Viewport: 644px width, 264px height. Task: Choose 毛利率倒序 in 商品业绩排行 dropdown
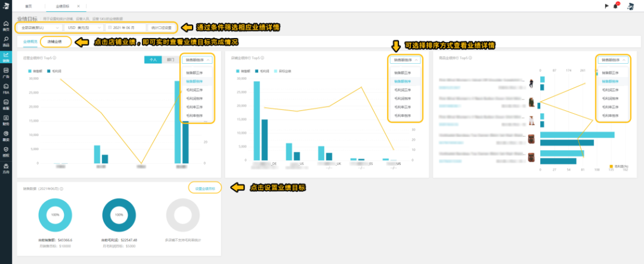point(613,116)
